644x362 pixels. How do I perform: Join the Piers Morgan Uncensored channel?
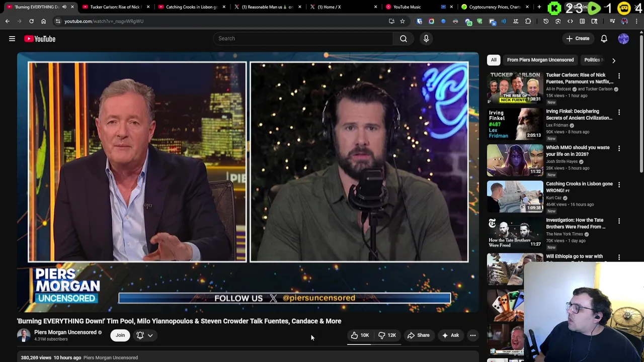coord(120,335)
